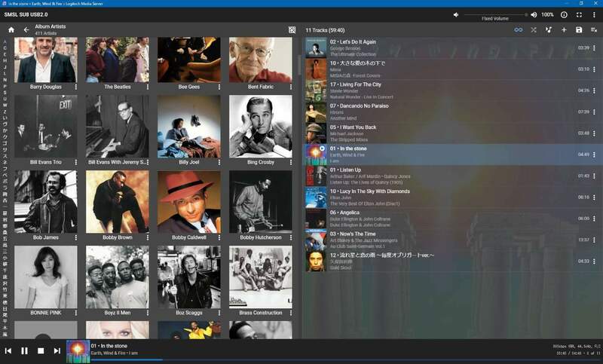Image resolution: width=603 pixels, height=364 pixels.
Task: Skip to the next track
Action: click(57, 350)
